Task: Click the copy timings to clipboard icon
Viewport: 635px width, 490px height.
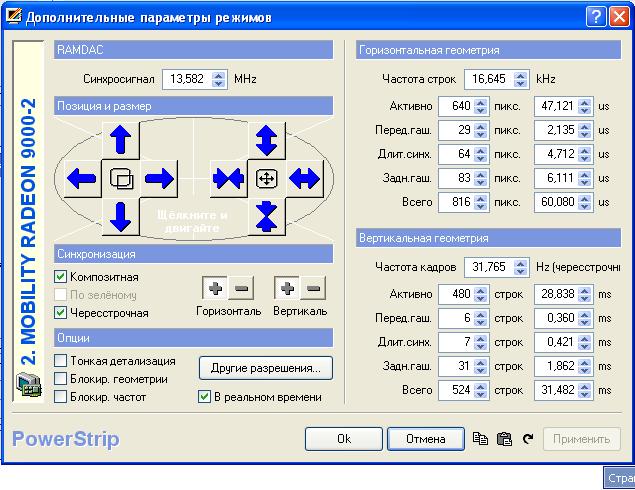Action: [x=480, y=439]
